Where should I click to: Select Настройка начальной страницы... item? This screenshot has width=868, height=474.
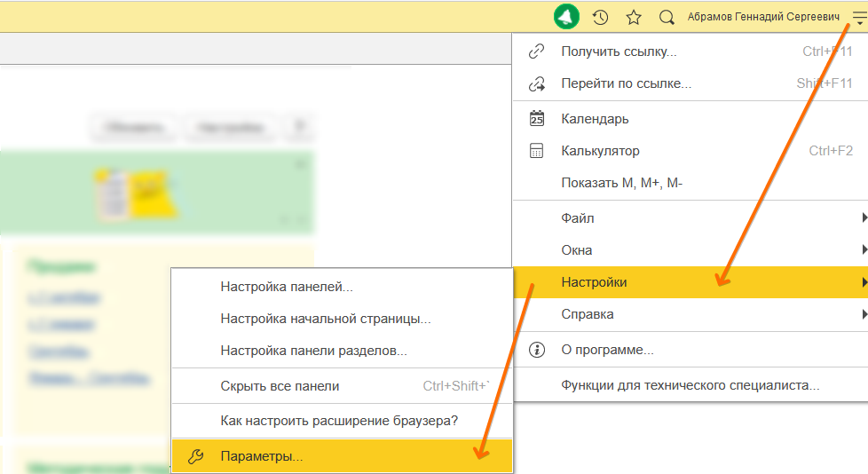click(342, 319)
